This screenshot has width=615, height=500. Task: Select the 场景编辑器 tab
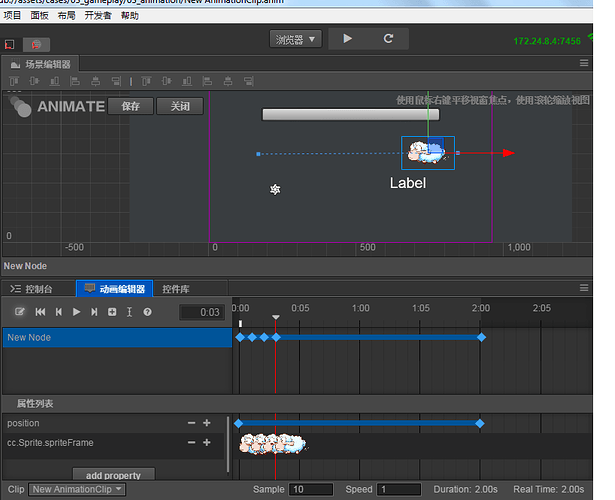coord(40,64)
